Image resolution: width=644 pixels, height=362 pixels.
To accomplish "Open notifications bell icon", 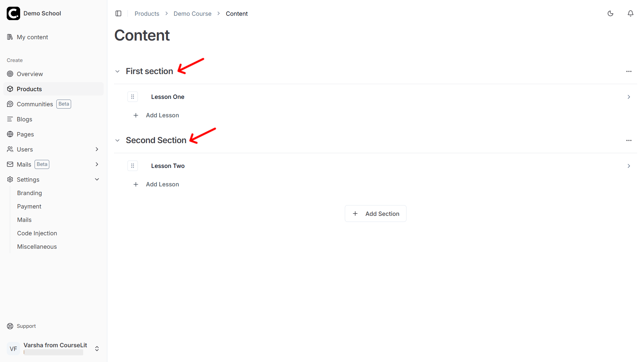I will pos(631,13).
